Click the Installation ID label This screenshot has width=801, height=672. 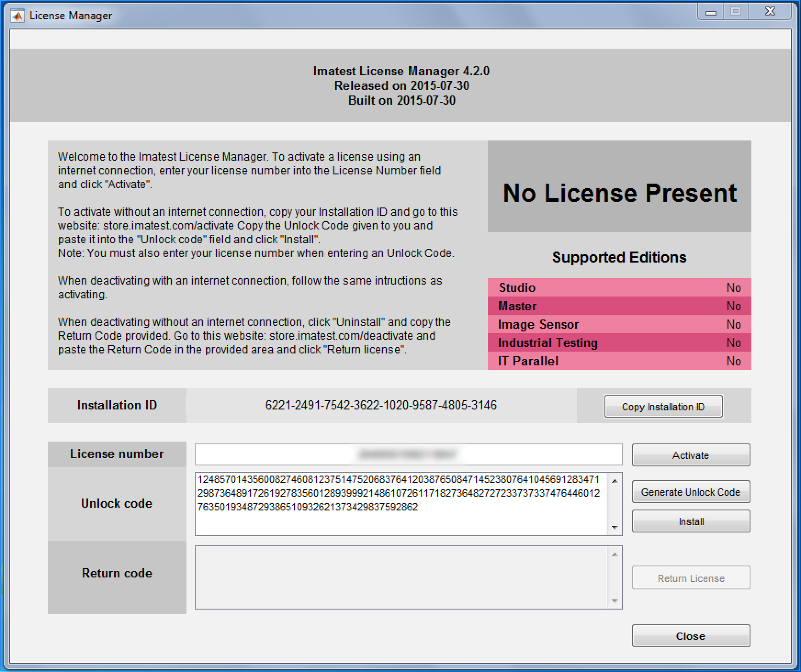pos(117,405)
